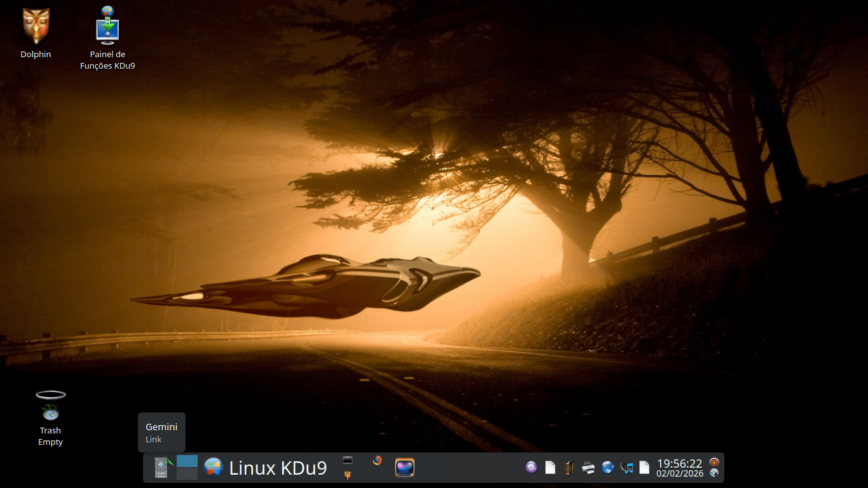The width and height of the screenshot is (868, 488).
Task: Click the blue globe below power button
Action: pyautogui.click(x=714, y=473)
